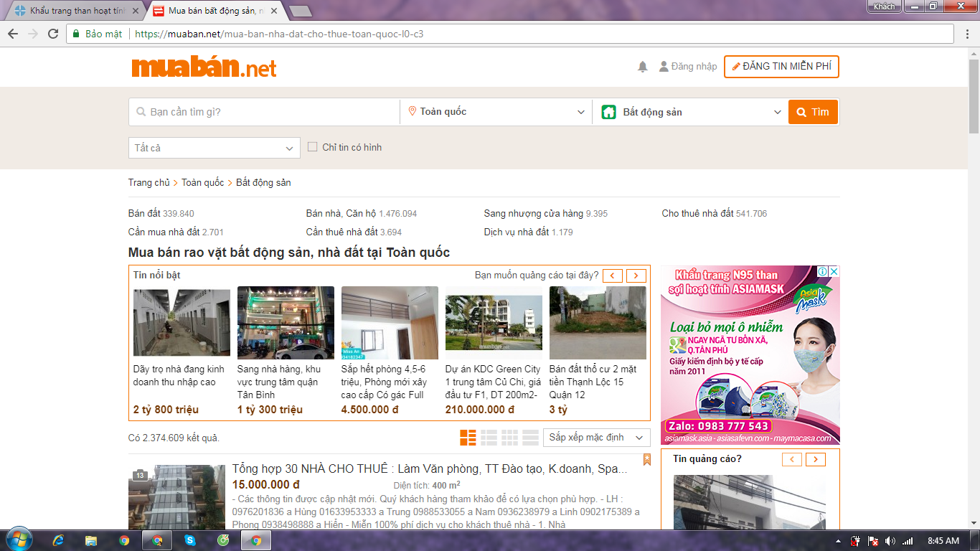Open Tổng hợp 30 NHÀ CHO THUÊ listing title

pyautogui.click(x=430, y=468)
